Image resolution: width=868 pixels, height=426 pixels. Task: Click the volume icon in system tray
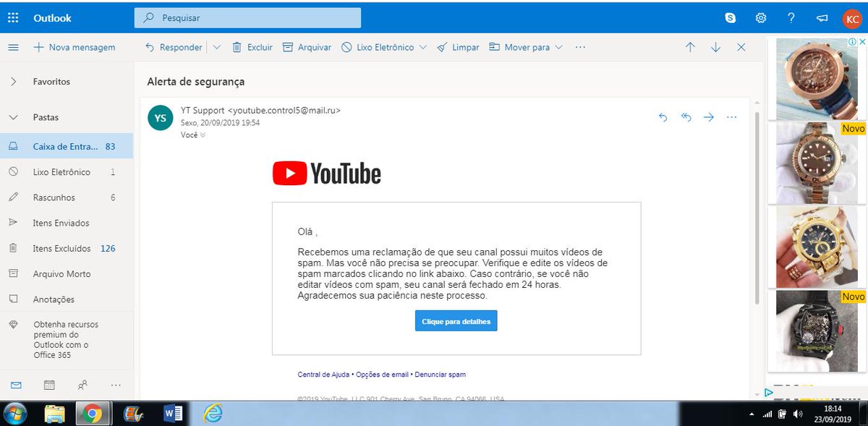coord(798,414)
